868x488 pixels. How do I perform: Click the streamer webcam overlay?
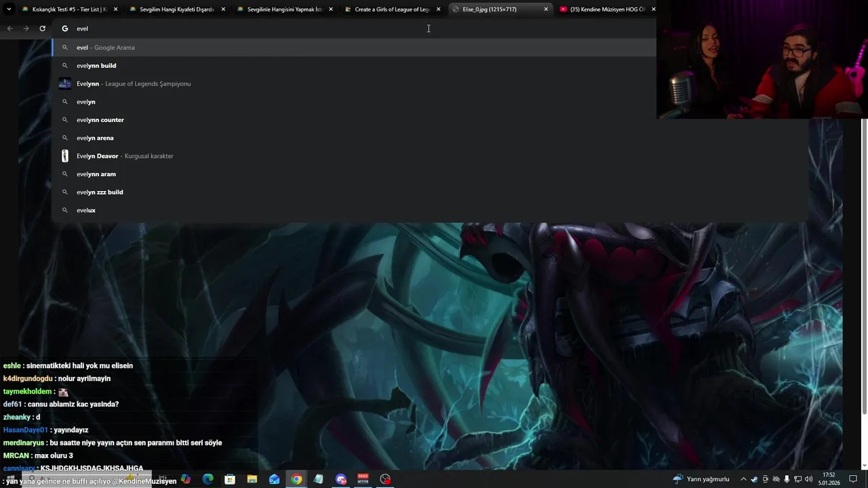(x=762, y=60)
